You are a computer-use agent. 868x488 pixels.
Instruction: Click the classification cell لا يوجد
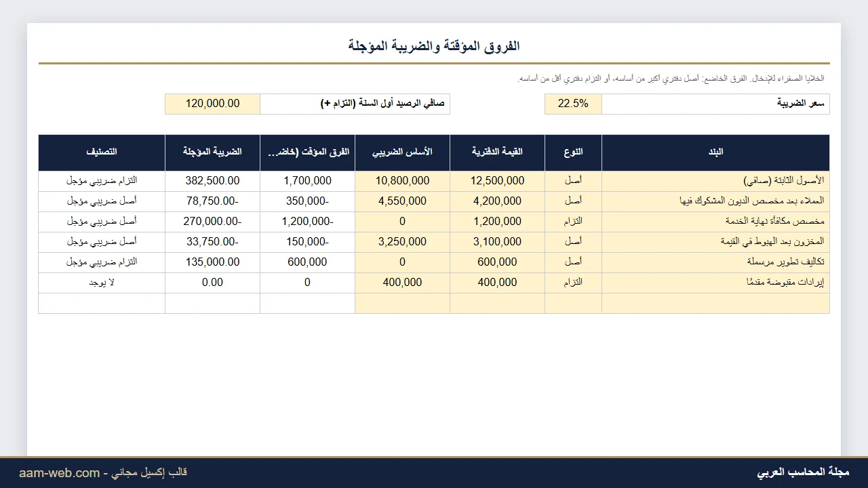coord(102,283)
